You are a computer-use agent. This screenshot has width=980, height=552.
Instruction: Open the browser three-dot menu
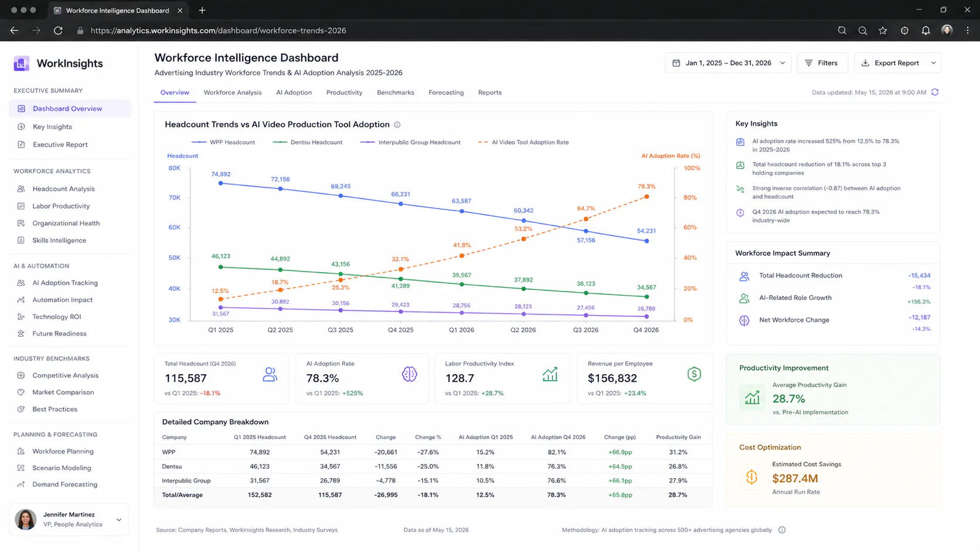tap(967, 31)
